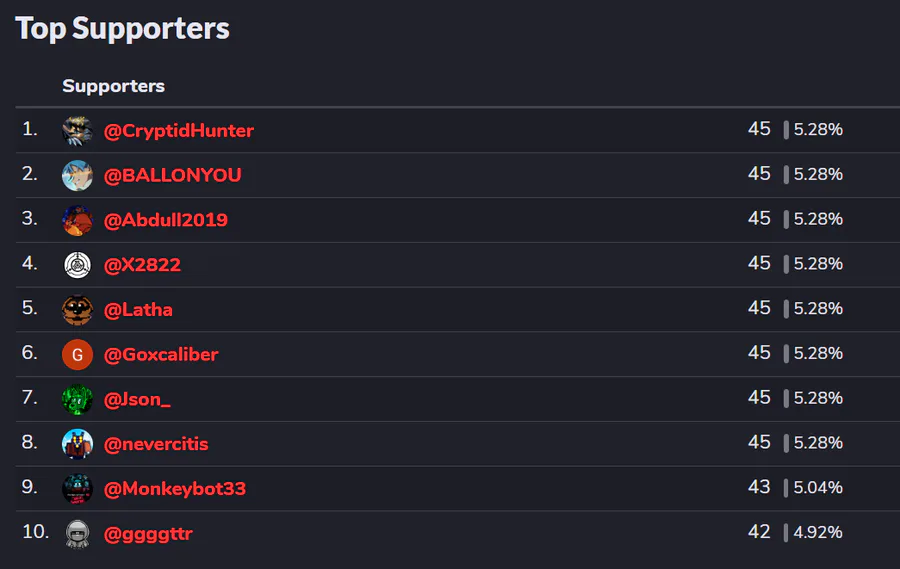Click the @Latha bear avatar
This screenshot has height=569, width=900.
click(77, 309)
